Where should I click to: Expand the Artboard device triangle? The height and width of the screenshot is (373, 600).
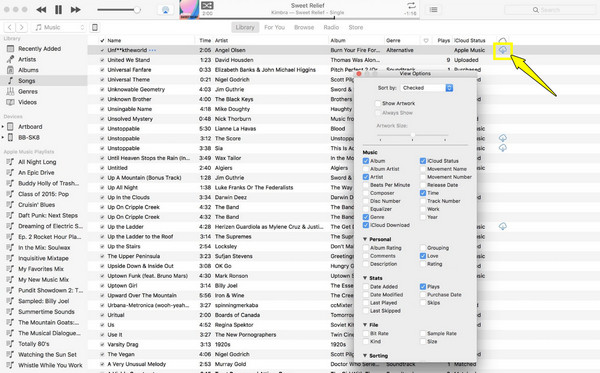(x=3, y=127)
